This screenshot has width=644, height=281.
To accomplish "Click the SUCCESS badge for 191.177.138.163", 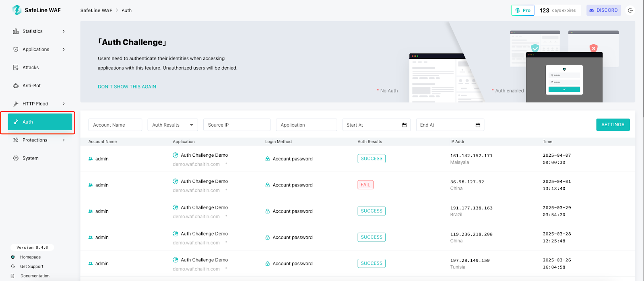I will pyautogui.click(x=372, y=211).
